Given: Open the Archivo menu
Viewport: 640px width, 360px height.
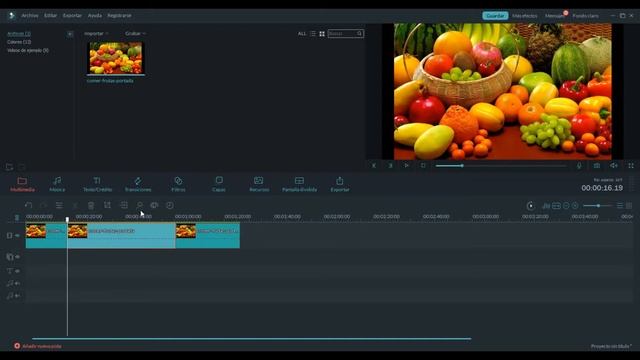Looking at the screenshot, I should click(x=29, y=16).
